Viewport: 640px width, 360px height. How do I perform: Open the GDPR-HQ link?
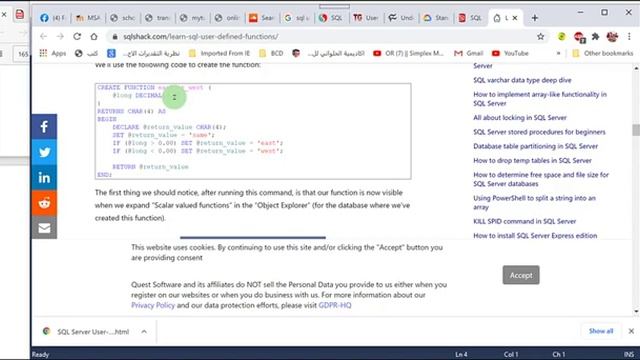click(x=335, y=305)
